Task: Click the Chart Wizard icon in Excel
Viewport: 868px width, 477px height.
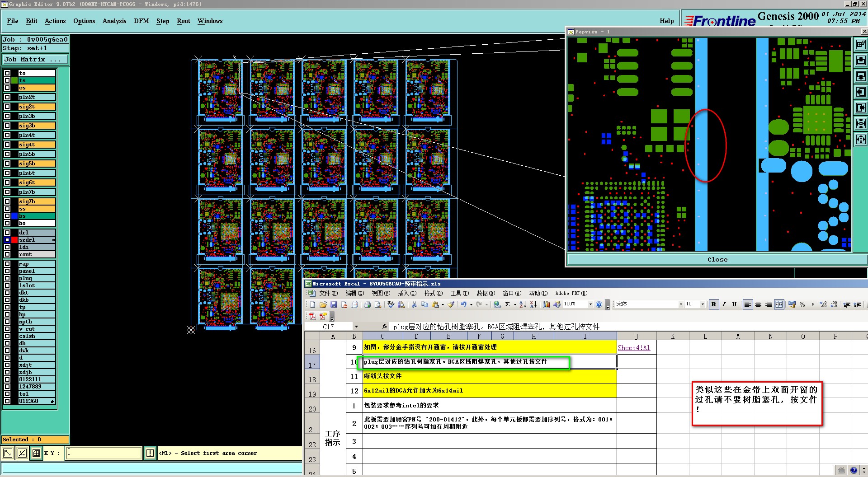Action: (546, 304)
